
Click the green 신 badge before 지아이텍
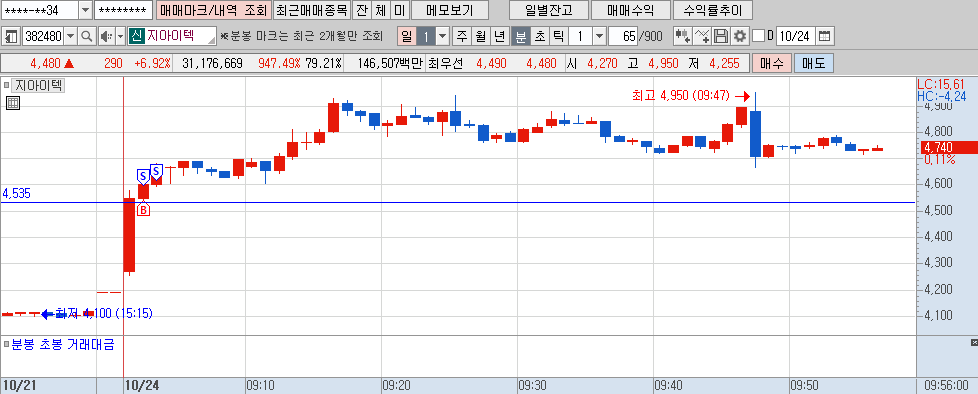click(x=136, y=36)
